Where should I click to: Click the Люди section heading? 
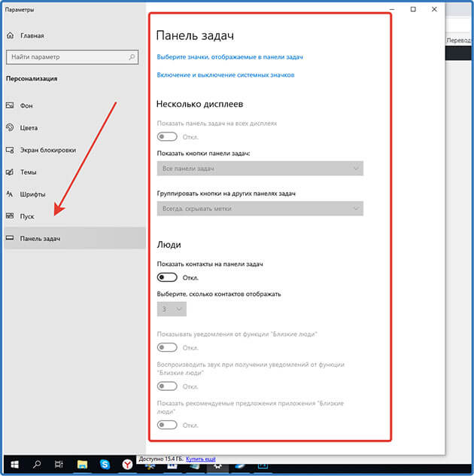pos(169,245)
